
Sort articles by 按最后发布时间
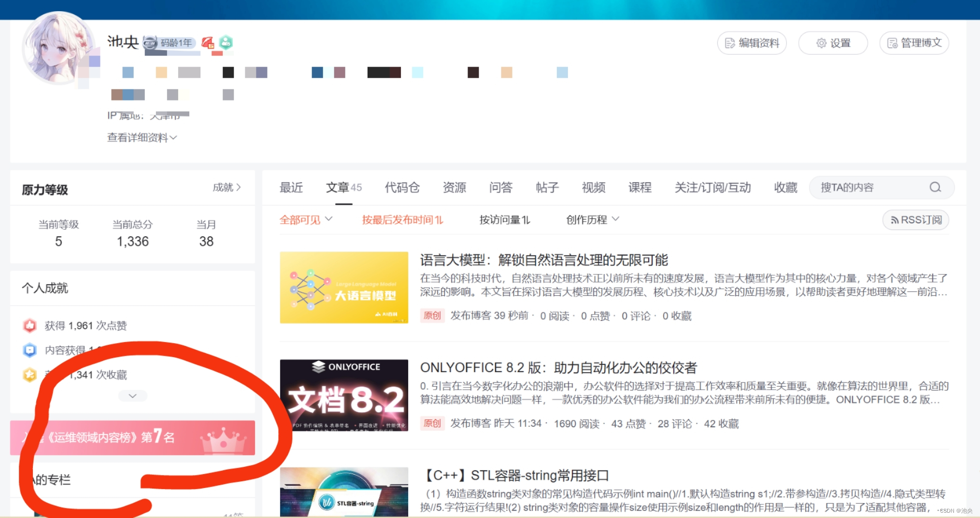click(x=402, y=220)
